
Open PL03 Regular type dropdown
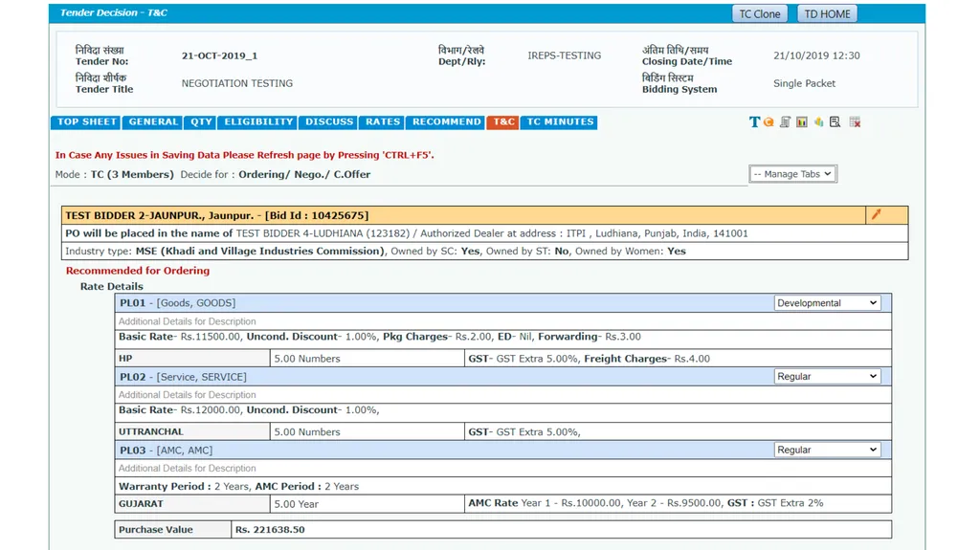coord(828,450)
